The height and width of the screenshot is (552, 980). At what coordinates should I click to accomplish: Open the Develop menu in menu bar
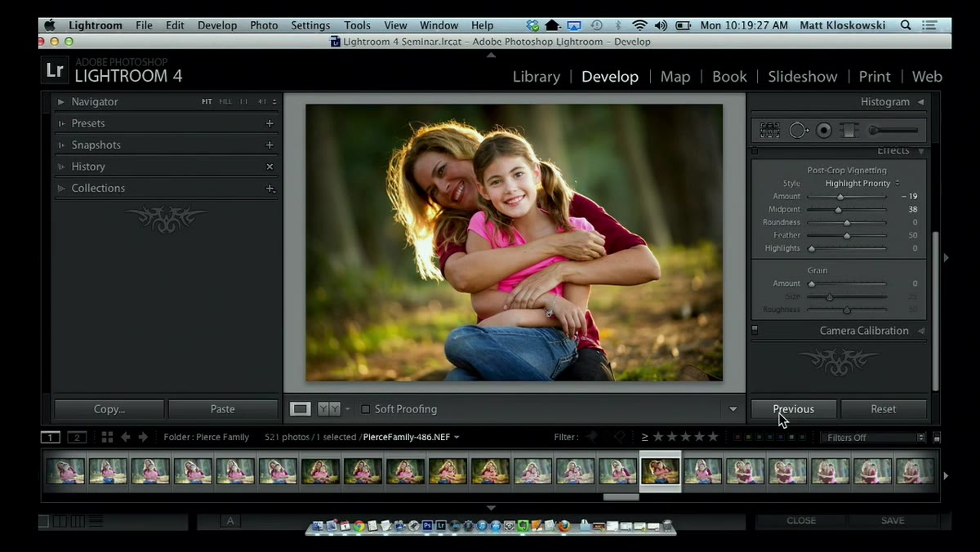pyautogui.click(x=217, y=25)
